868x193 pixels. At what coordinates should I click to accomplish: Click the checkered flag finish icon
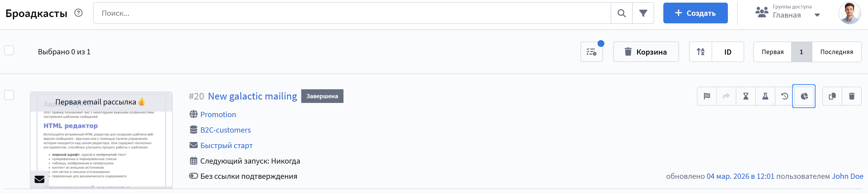707,96
